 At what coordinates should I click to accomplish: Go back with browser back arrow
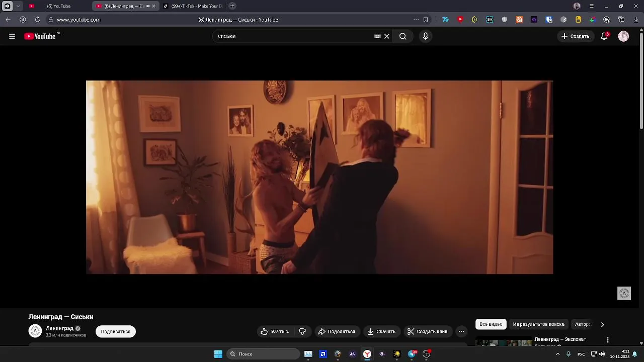tap(8, 20)
